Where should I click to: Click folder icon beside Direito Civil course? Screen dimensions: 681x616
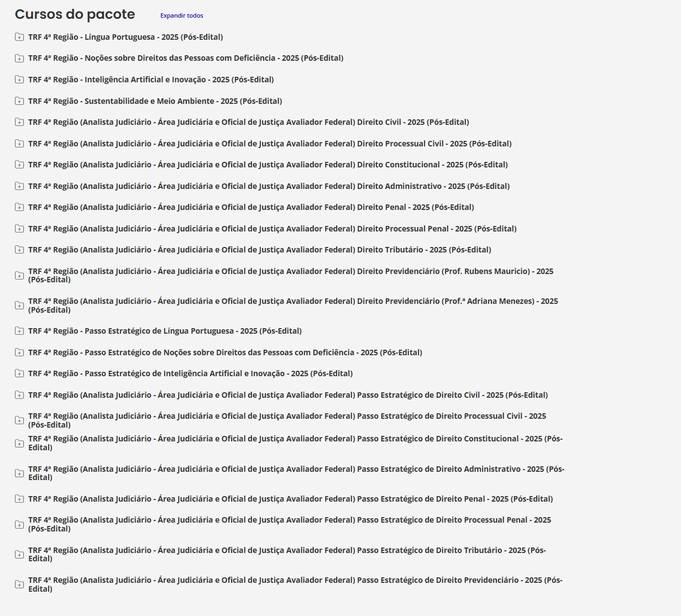tap(19, 122)
